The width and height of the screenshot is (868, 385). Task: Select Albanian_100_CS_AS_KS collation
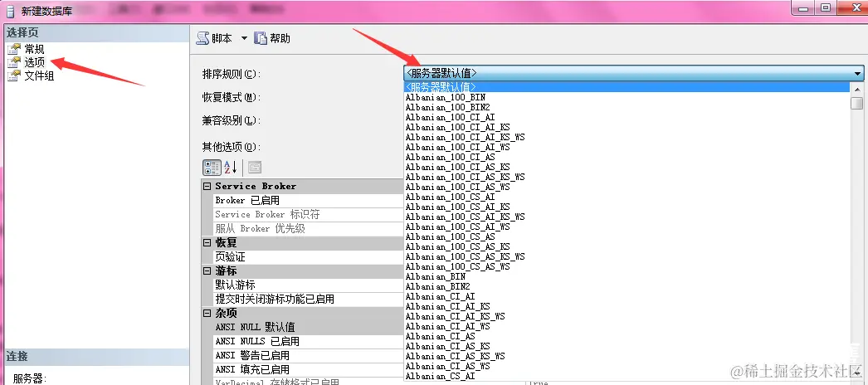click(x=627, y=246)
